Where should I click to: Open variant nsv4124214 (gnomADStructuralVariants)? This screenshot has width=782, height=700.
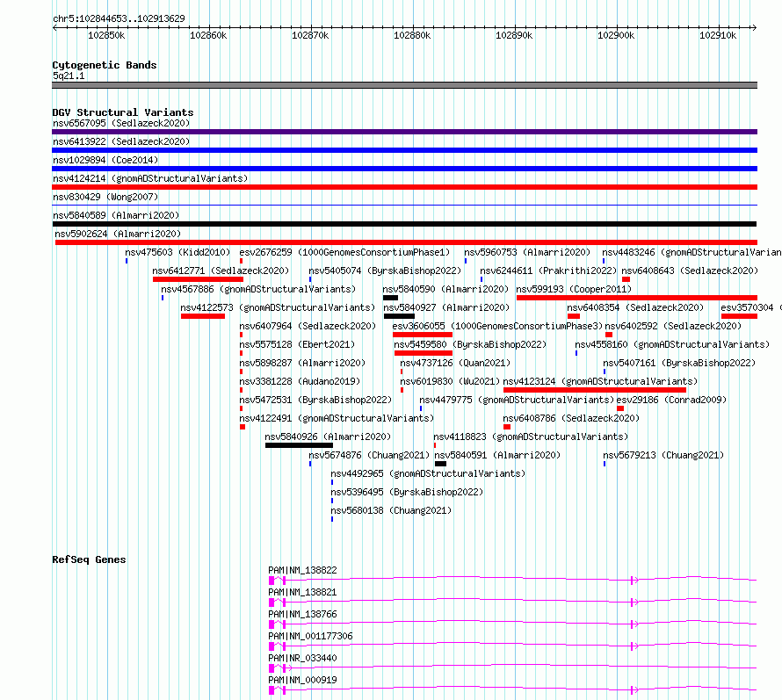pos(150,178)
